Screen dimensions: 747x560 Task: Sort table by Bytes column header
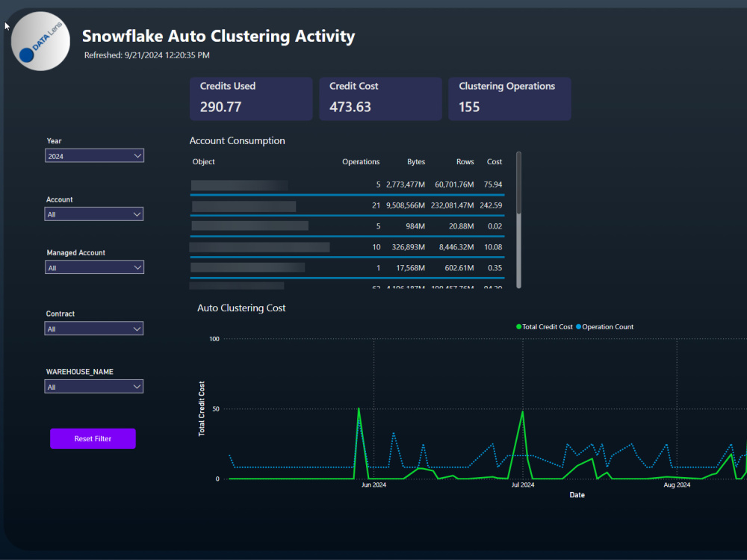(x=416, y=162)
